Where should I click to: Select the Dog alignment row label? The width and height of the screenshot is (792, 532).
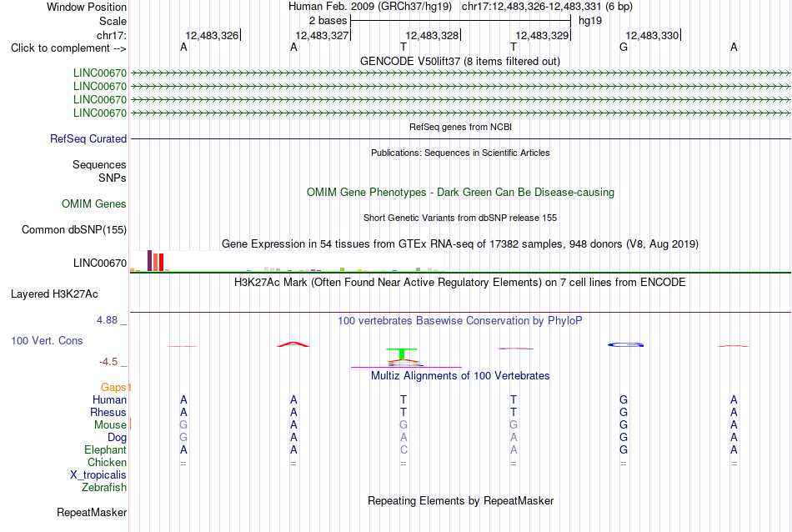pyautogui.click(x=117, y=438)
